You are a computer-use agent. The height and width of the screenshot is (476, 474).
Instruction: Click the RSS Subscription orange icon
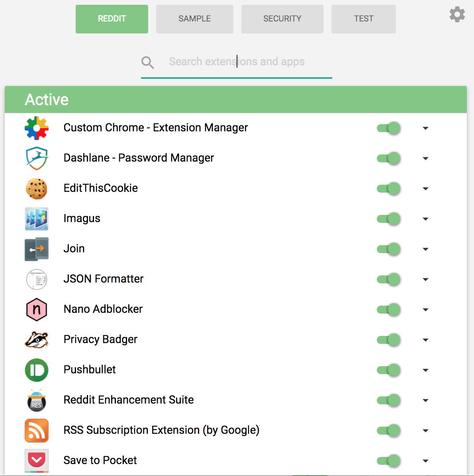(x=37, y=431)
